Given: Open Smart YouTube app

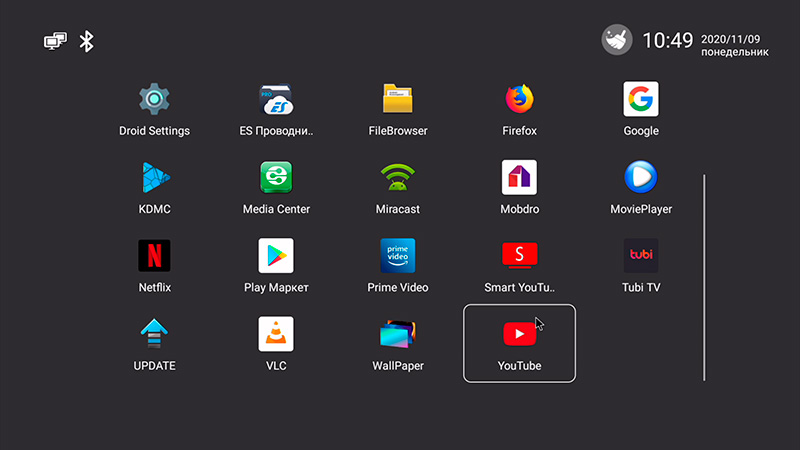Looking at the screenshot, I should 519,256.
